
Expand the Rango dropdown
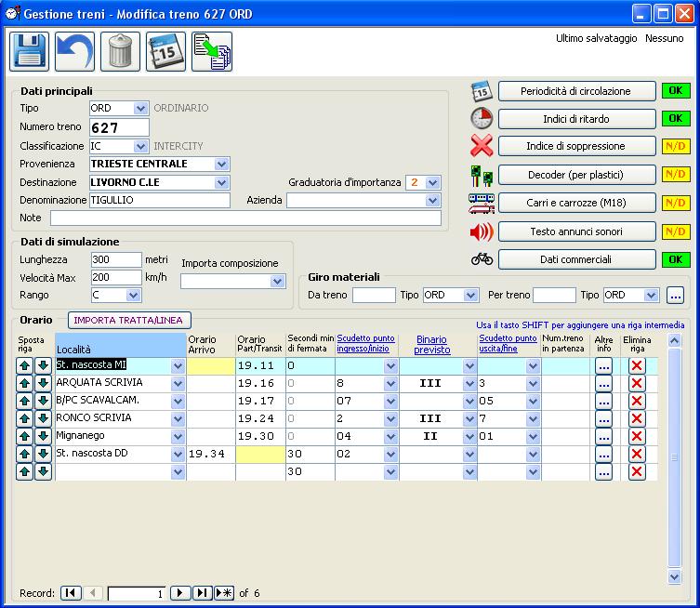click(x=134, y=295)
